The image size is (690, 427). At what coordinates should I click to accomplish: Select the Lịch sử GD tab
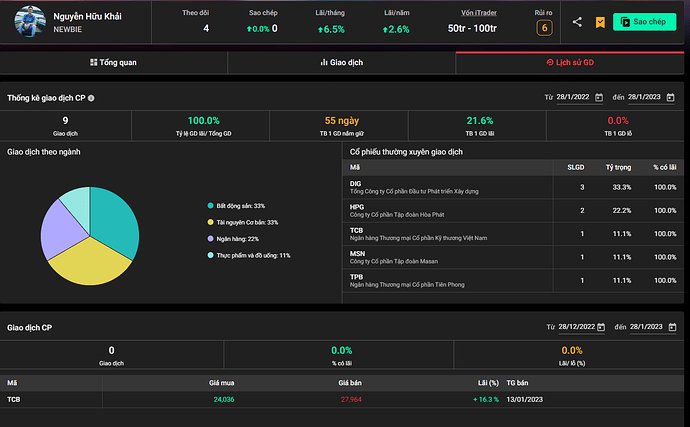[569, 62]
